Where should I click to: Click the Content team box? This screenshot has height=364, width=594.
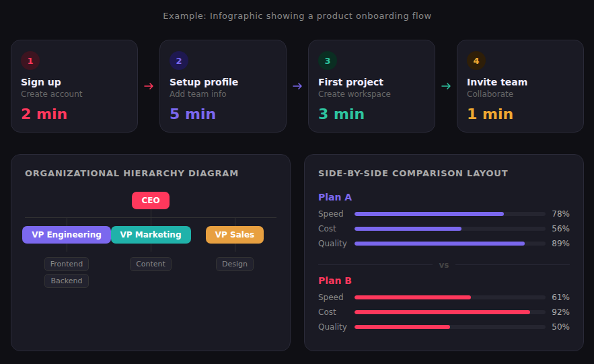click(151, 264)
